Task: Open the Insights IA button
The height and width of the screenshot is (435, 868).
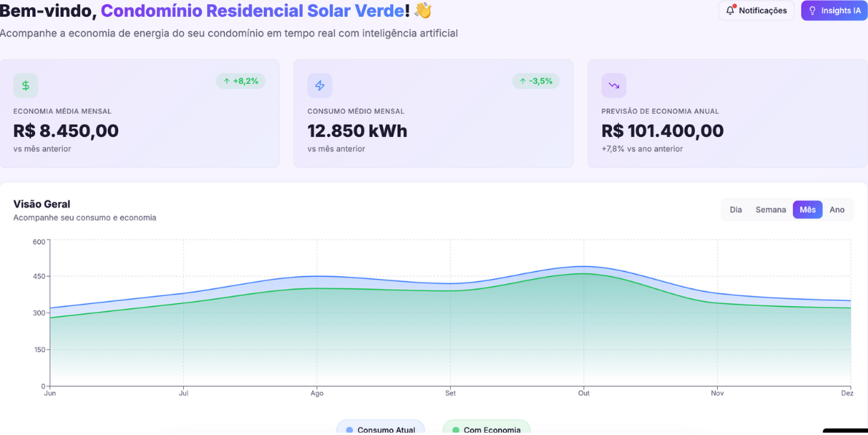Action: (x=834, y=11)
